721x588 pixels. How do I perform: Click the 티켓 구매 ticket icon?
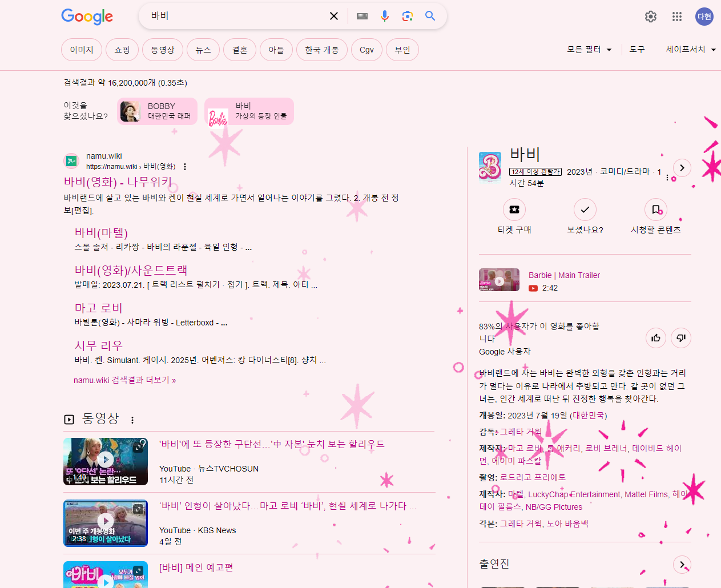pyautogui.click(x=514, y=210)
